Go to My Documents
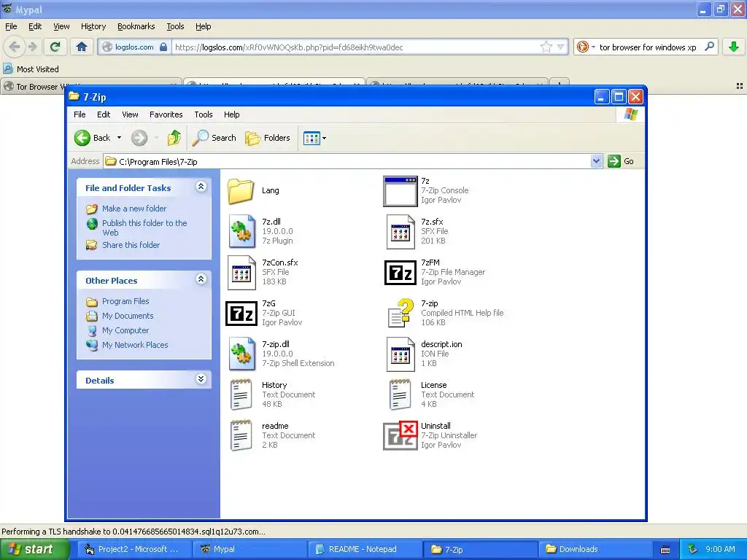747x560 pixels. coord(127,316)
